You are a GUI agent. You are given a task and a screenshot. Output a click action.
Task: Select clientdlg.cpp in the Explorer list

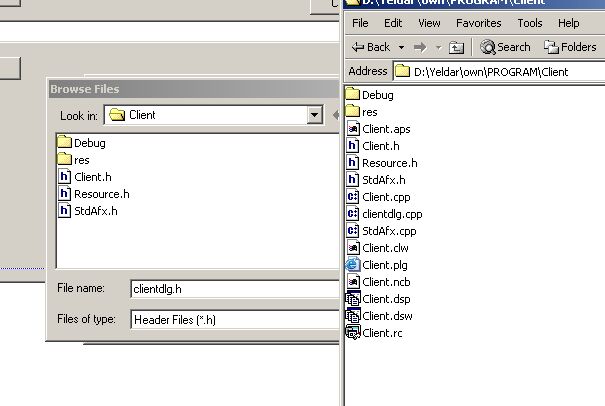(391, 214)
